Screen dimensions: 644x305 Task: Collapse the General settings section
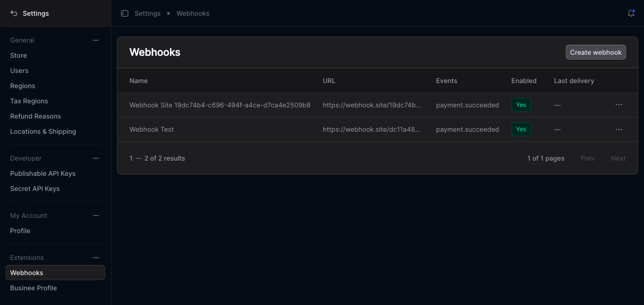pos(96,40)
